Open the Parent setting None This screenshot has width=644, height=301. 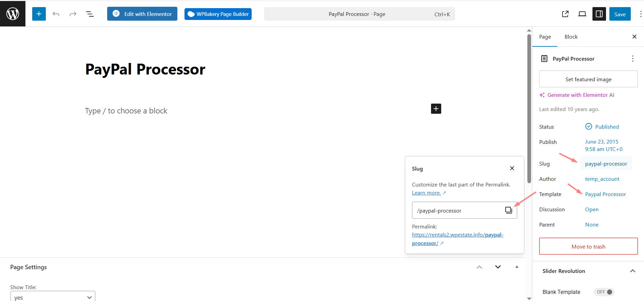[x=592, y=224]
